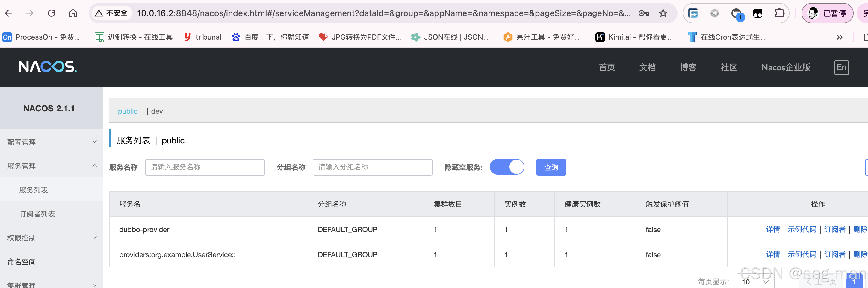868x288 pixels.
Task: Open 首页 in Nacos header
Action: point(607,67)
